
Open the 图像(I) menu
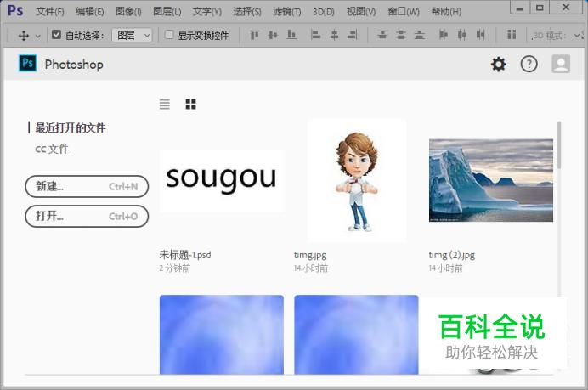[128, 12]
